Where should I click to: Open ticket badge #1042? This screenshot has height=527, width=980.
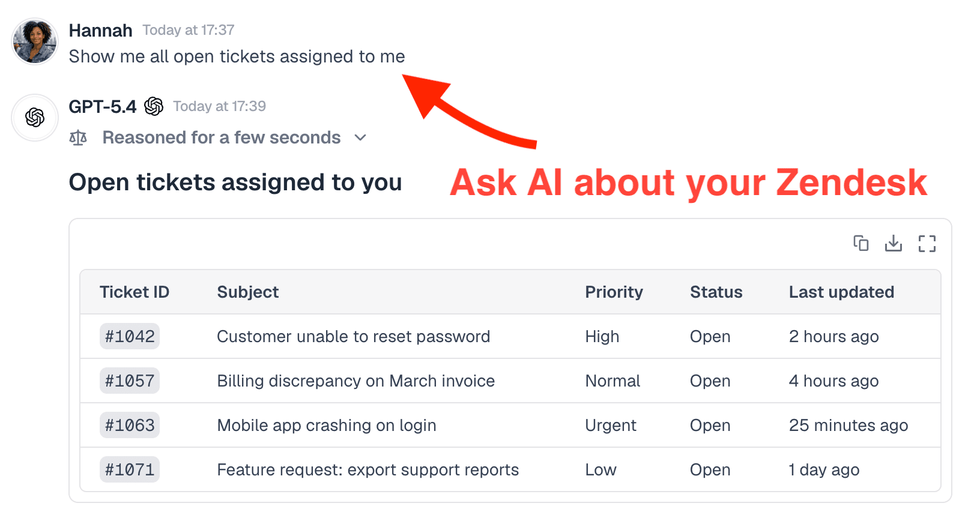point(130,336)
